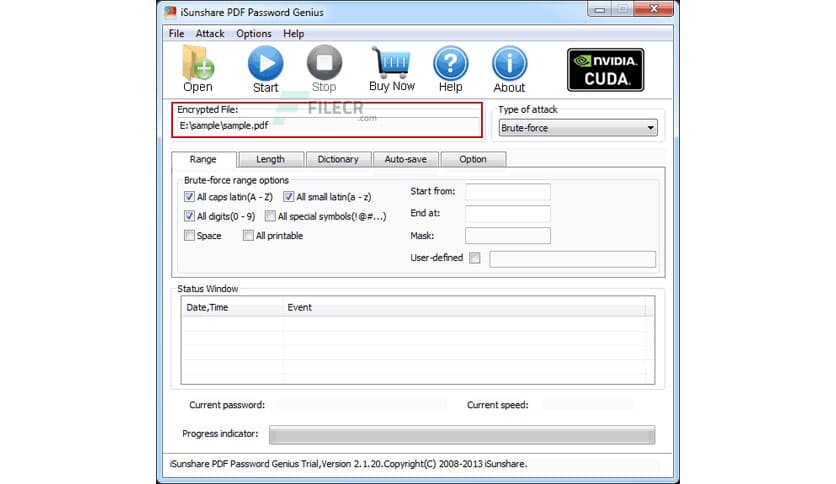Click the Mask input field

click(508, 236)
